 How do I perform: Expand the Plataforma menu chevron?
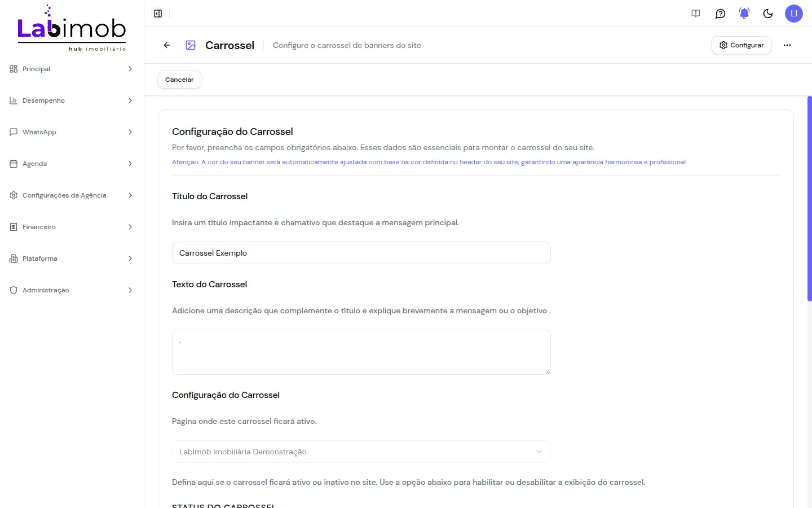pos(130,259)
